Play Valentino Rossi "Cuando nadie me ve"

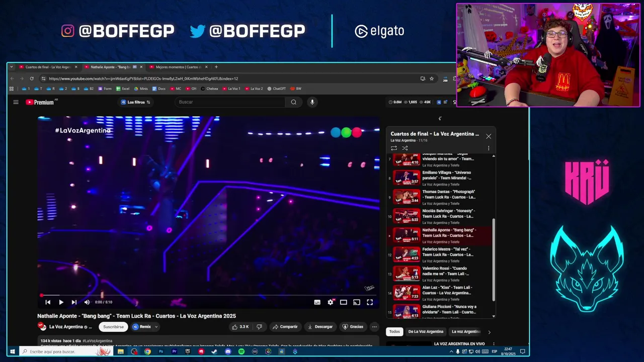440,274
